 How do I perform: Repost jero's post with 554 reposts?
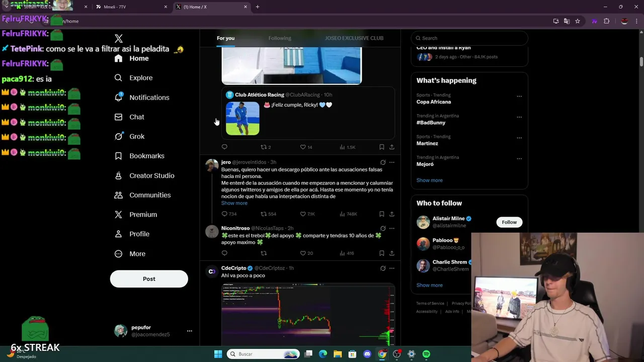click(x=268, y=214)
